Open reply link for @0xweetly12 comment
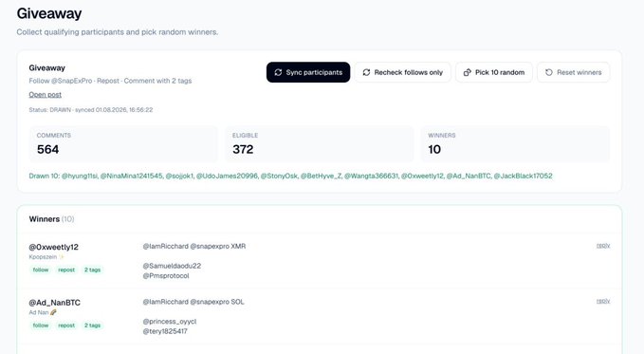Screen dimensions: 644x354 603,246
